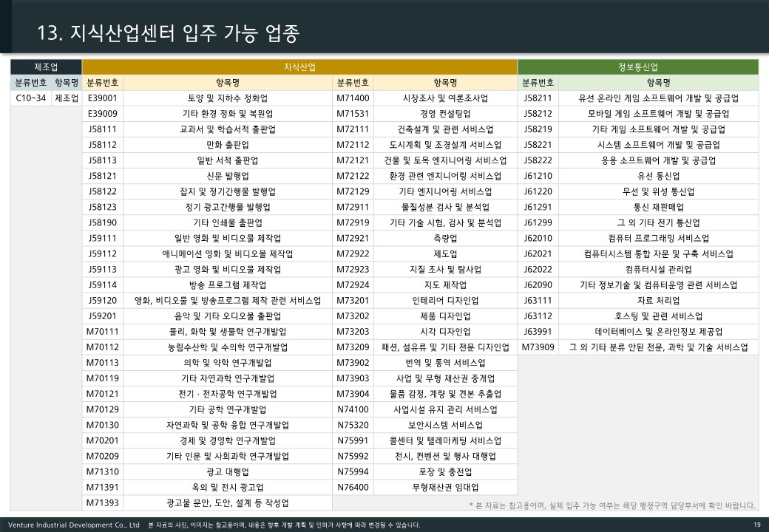This screenshot has height=532, width=769.
Task: Click the '토양 및 지하수 정화업' cell
Action: (227, 98)
